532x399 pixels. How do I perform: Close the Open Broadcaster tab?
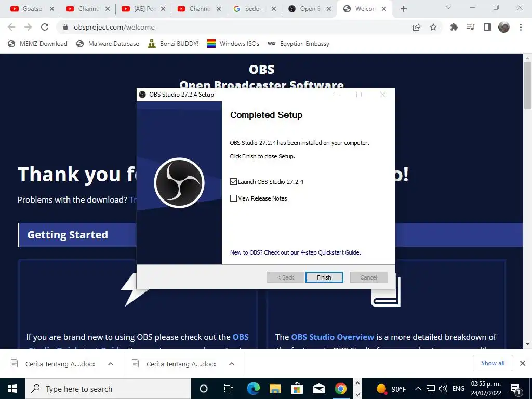[x=329, y=9]
